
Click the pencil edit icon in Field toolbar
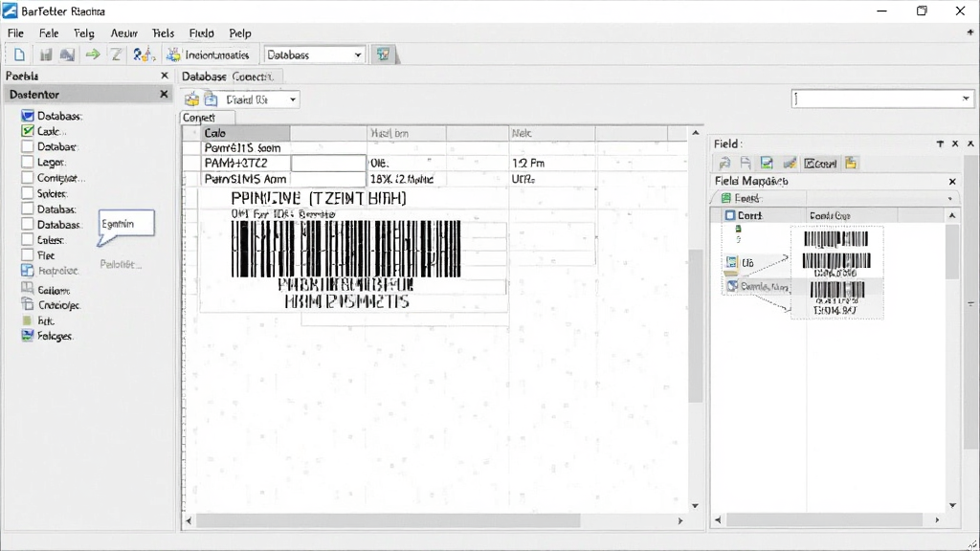(790, 163)
